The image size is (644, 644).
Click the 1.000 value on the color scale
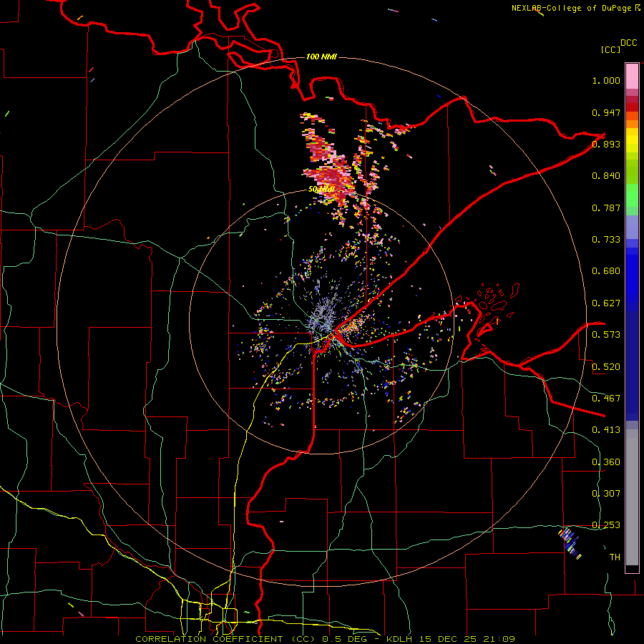pyautogui.click(x=606, y=80)
